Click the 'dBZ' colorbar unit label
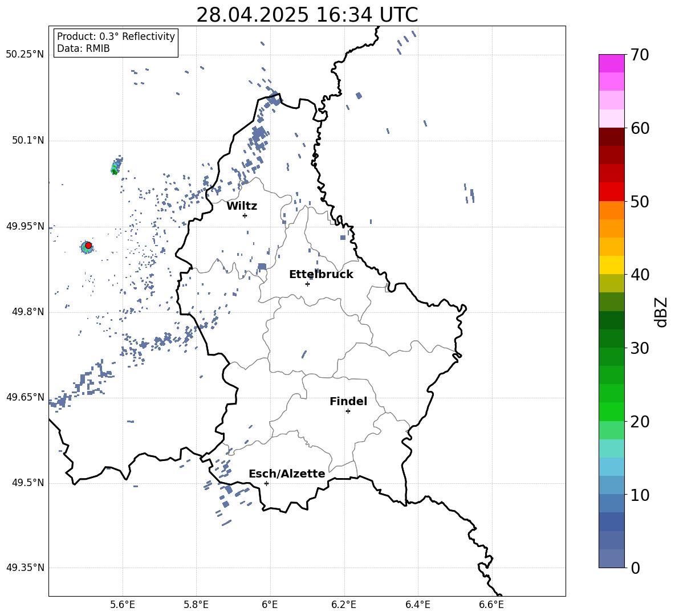 tap(662, 312)
